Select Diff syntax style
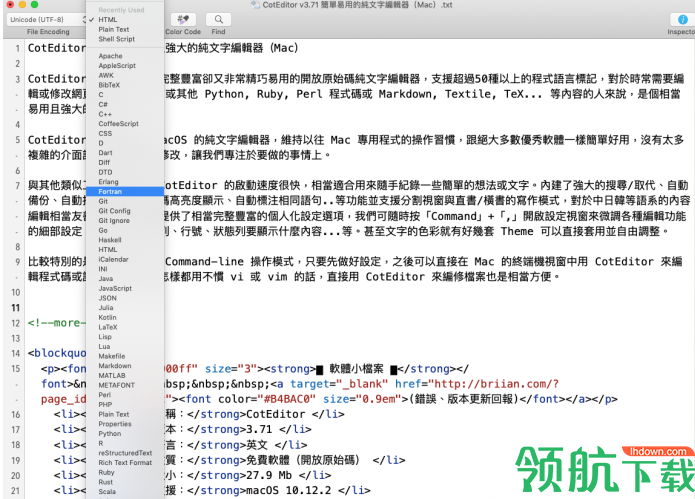Screen dimensions: 695x499 point(104,163)
